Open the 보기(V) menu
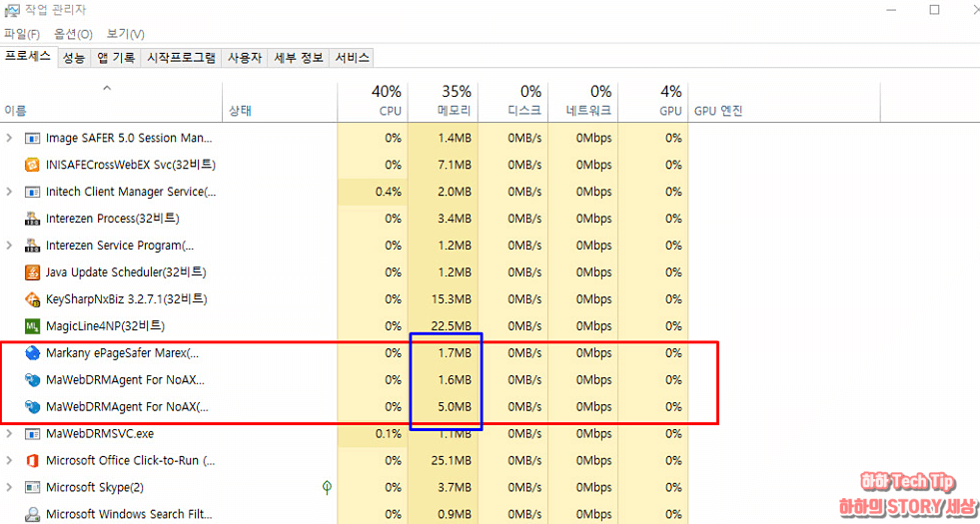This screenshot has width=980, height=524. point(125,34)
